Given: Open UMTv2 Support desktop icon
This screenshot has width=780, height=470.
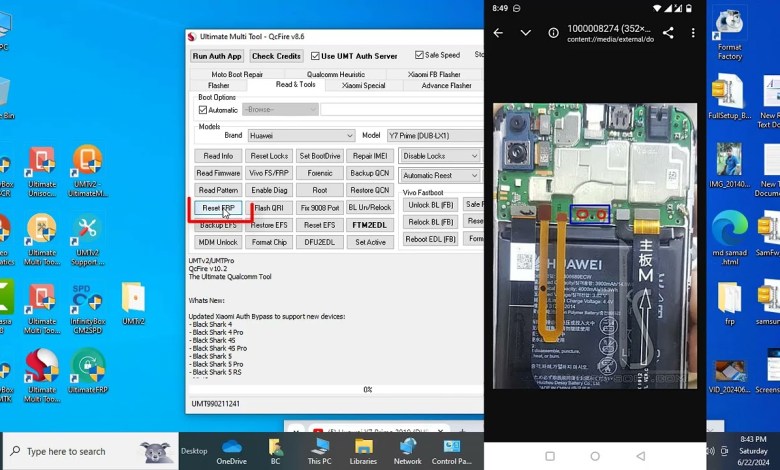Looking at the screenshot, I should [87, 240].
